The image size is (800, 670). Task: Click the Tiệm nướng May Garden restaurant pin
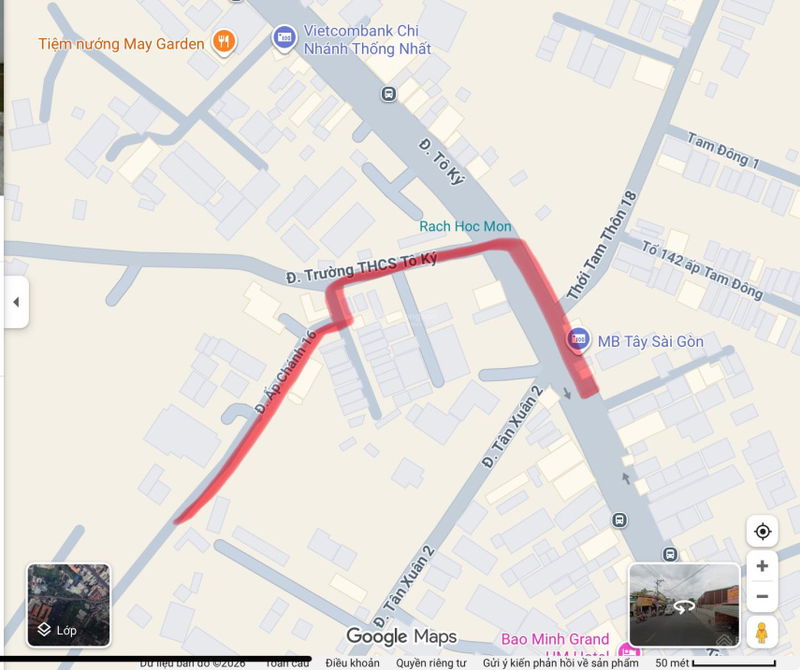(x=224, y=41)
